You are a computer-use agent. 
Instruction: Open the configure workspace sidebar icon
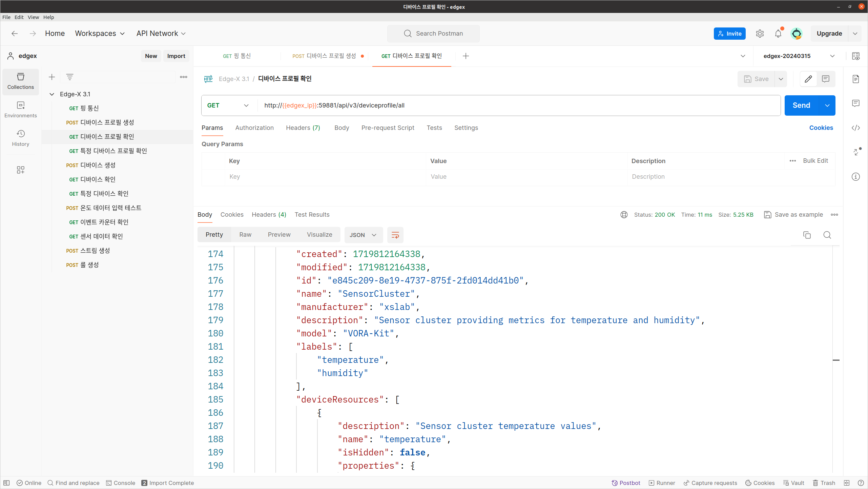click(x=21, y=170)
